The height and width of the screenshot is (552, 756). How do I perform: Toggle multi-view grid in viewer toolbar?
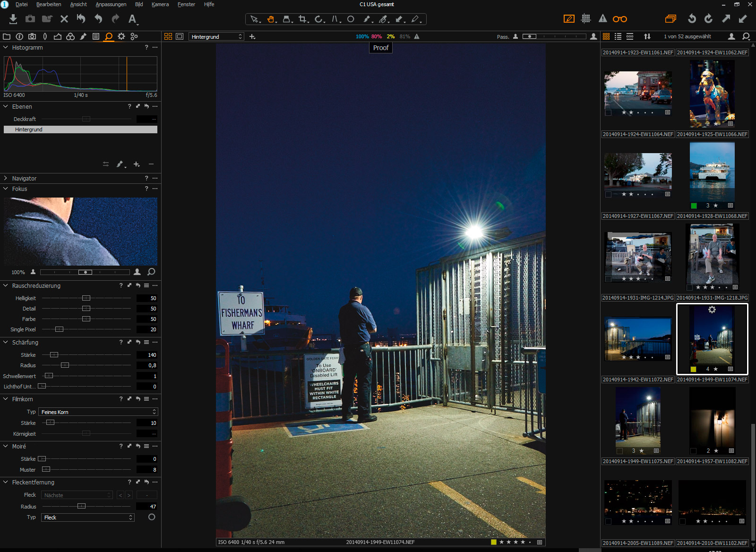pyautogui.click(x=168, y=36)
